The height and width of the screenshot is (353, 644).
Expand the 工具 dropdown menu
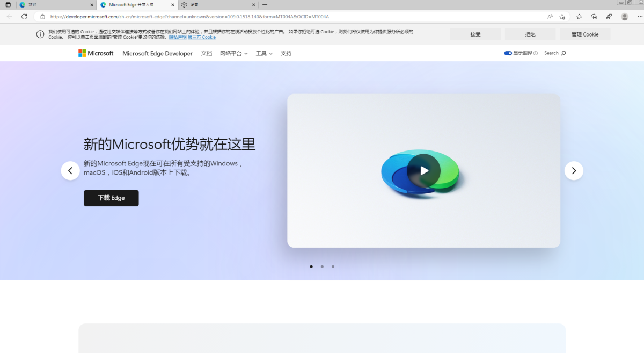(263, 53)
